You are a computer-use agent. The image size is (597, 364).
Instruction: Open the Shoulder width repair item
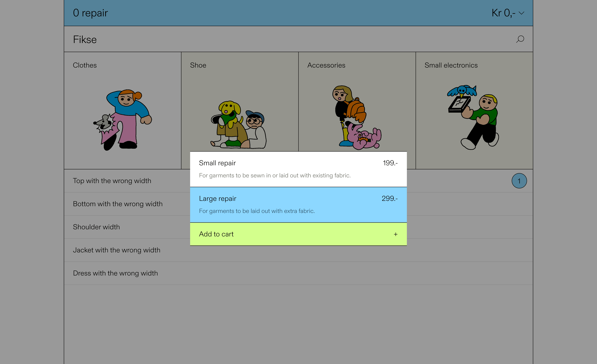click(x=96, y=227)
